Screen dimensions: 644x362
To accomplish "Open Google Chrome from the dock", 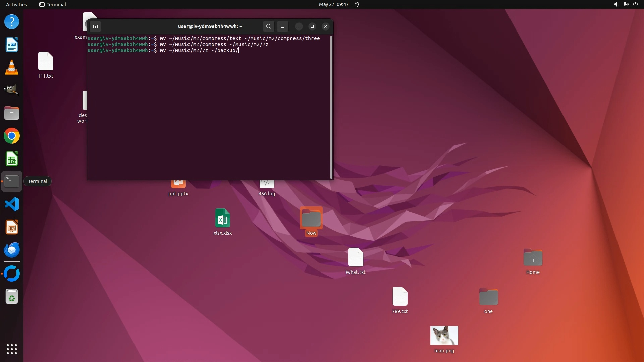I will (x=12, y=136).
